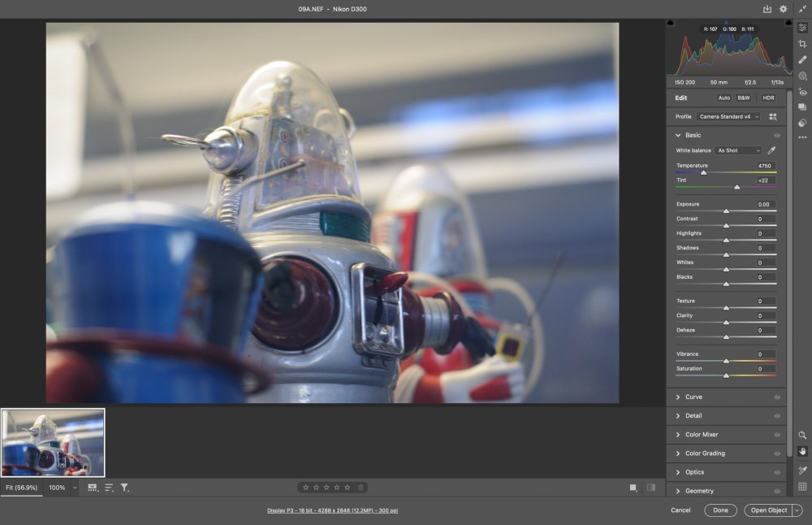812x525 pixels.
Task: Expand the Detail panel
Action: click(693, 416)
